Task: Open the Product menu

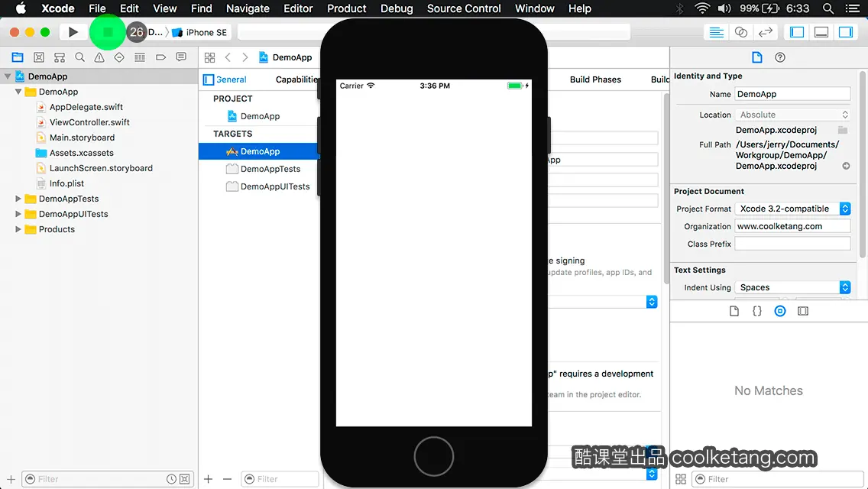Action: click(347, 8)
